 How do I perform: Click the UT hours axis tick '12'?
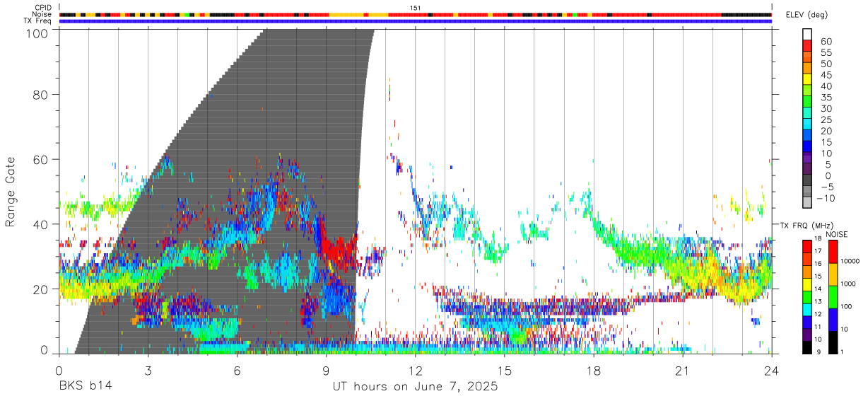[415, 371]
